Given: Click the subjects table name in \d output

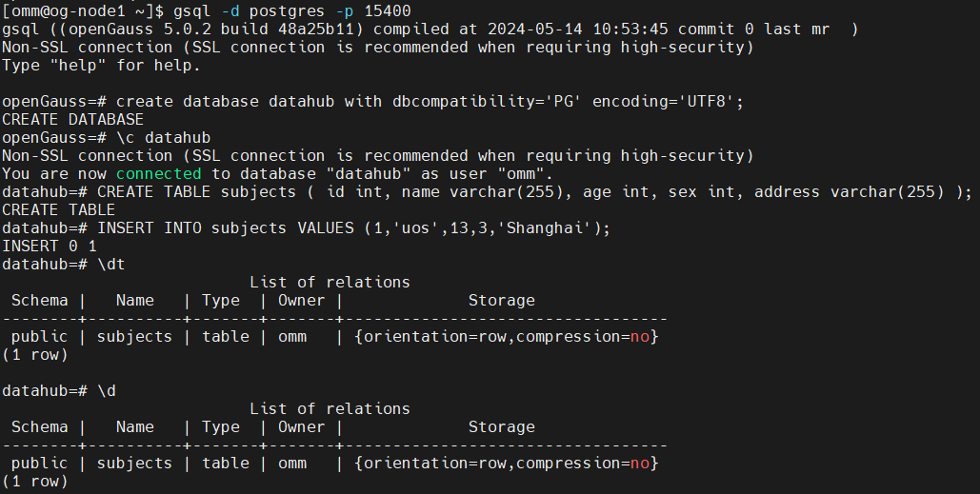Looking at the screenshot, I should (134, 464).
